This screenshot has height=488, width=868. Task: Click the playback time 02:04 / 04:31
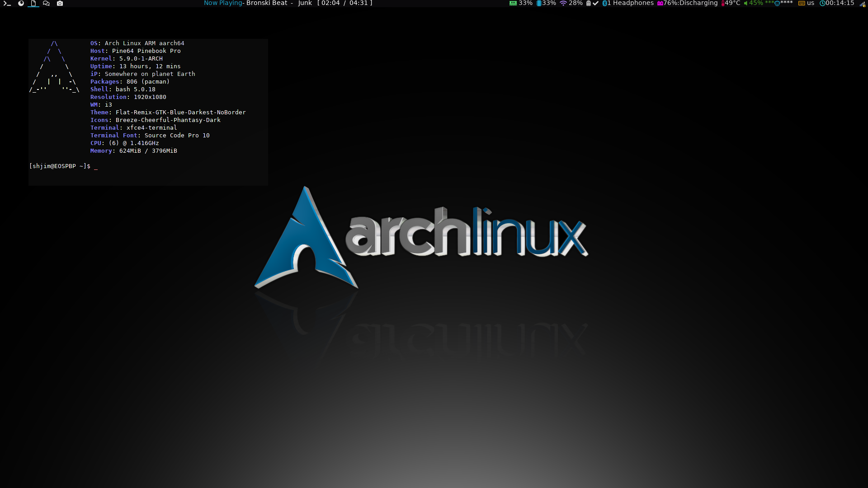coord(345,3)
